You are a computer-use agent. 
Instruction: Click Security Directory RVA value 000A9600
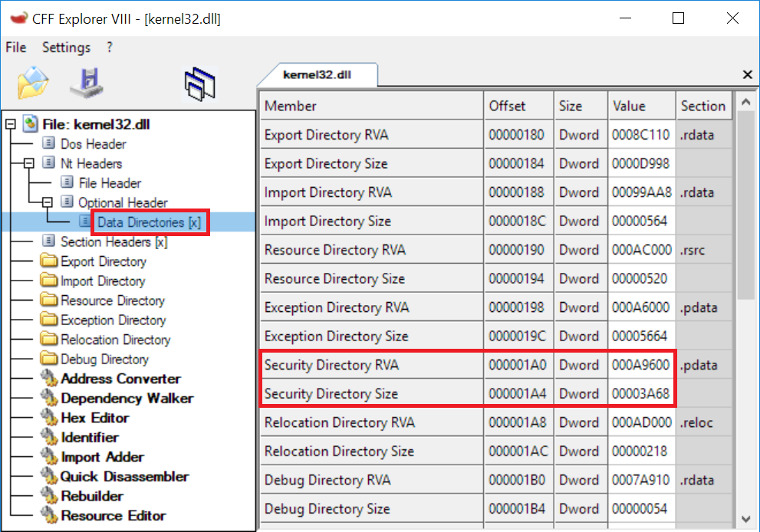coord(640,365)
